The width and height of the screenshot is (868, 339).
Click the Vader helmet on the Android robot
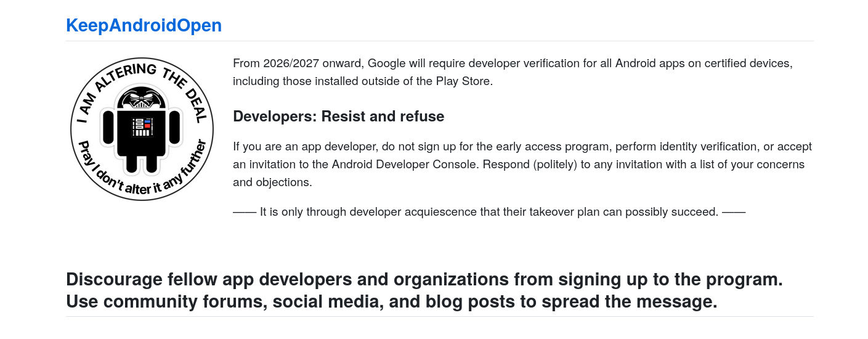point(142,99)
